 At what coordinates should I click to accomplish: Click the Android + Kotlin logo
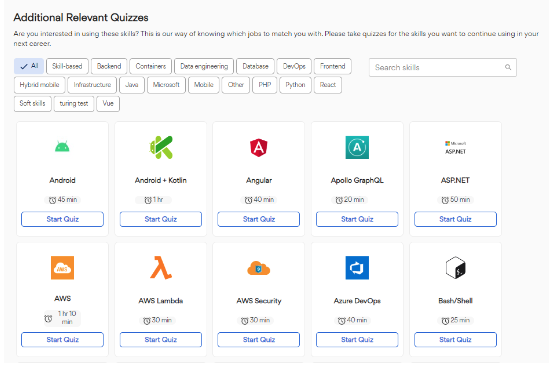[161, 147]
